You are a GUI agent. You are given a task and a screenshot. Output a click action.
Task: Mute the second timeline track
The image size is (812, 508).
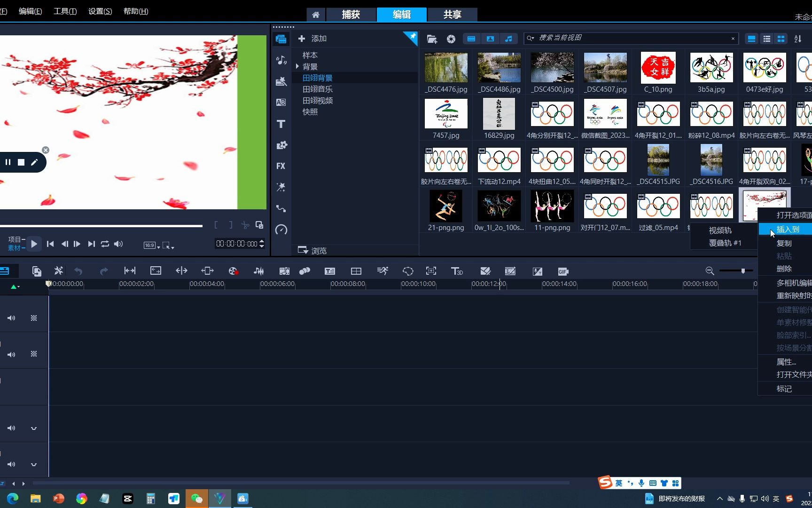[x=11, y=354]
